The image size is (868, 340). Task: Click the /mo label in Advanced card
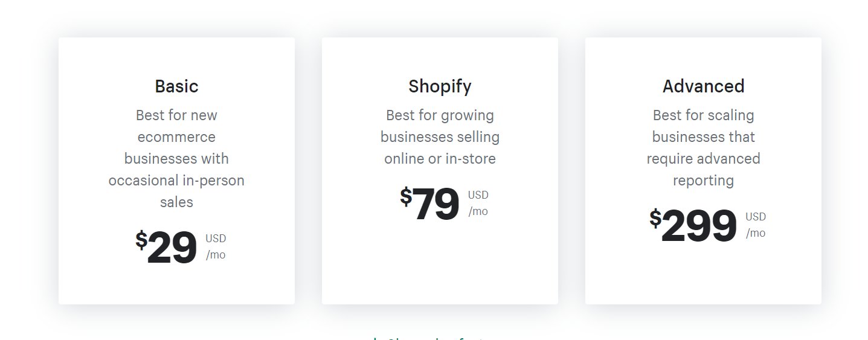pos(756,233)
